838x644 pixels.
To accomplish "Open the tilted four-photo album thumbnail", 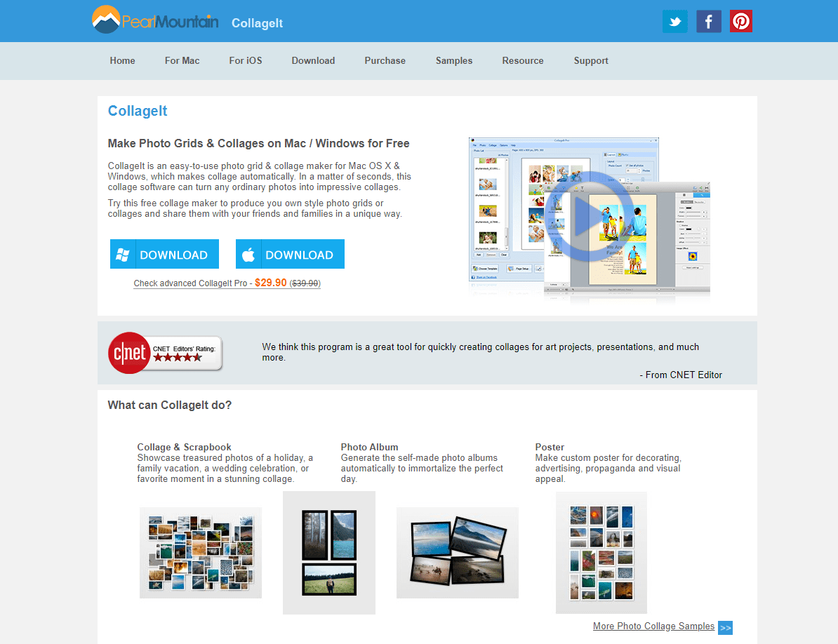I will [458, 553].
